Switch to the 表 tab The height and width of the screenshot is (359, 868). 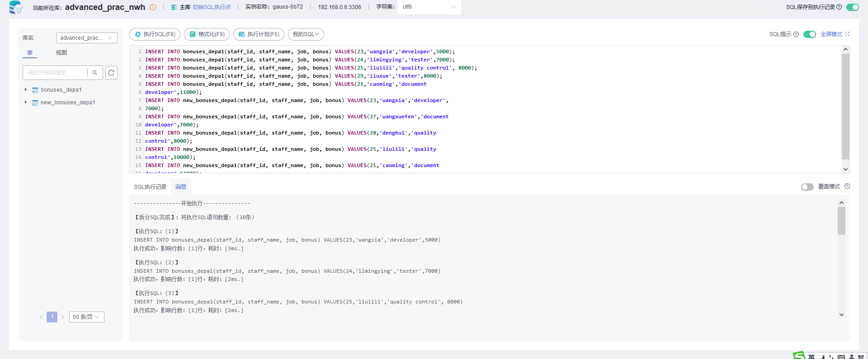tap(30, 53)
